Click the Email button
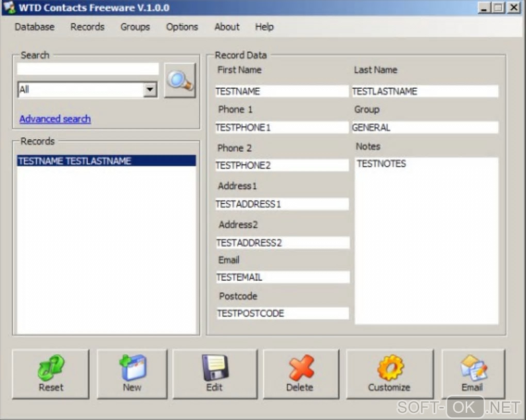 [473, 374]
